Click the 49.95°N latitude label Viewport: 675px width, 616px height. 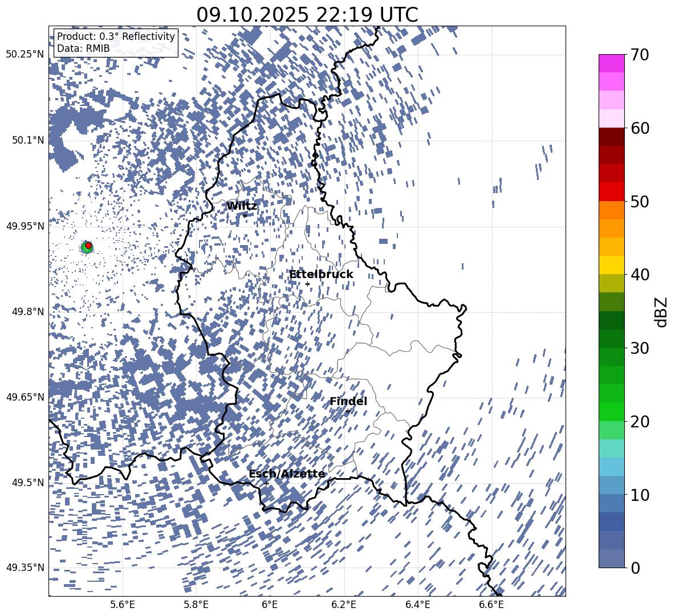tap(25, 226)
